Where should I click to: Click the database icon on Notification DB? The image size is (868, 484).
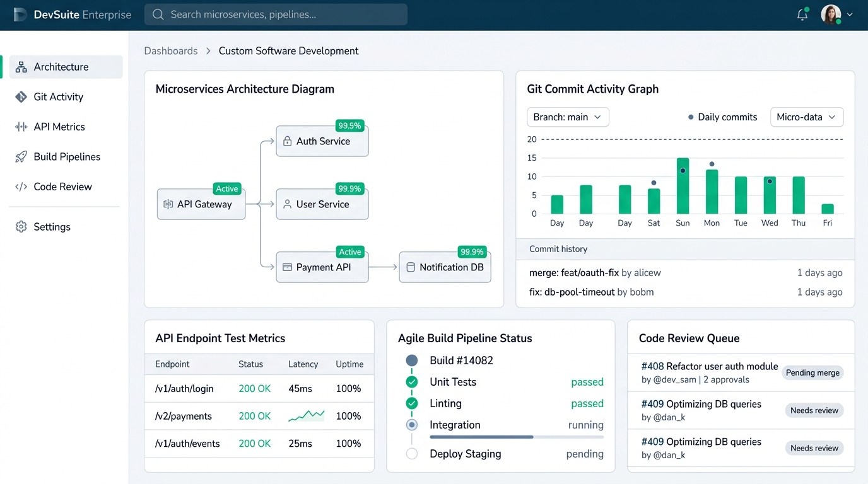point(410,267)
